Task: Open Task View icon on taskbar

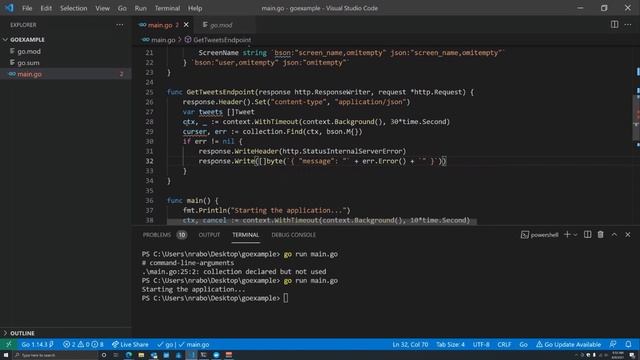Action: coord(116,355)
